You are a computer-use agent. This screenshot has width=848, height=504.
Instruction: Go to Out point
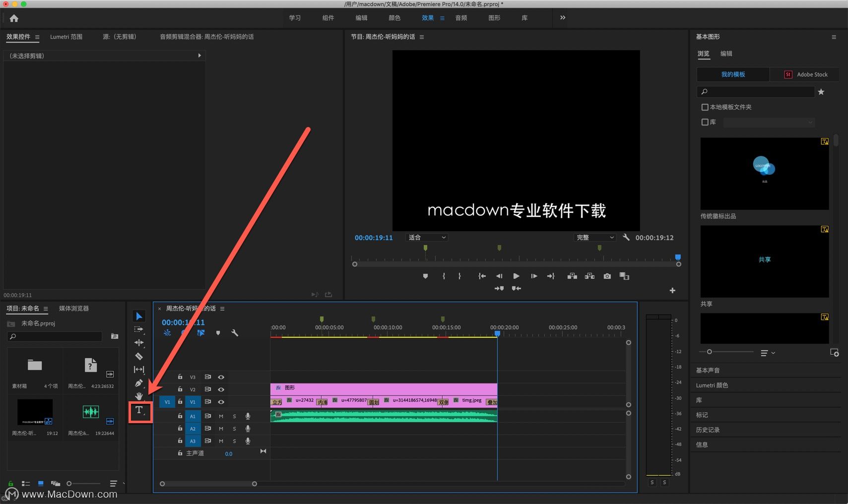551,276
